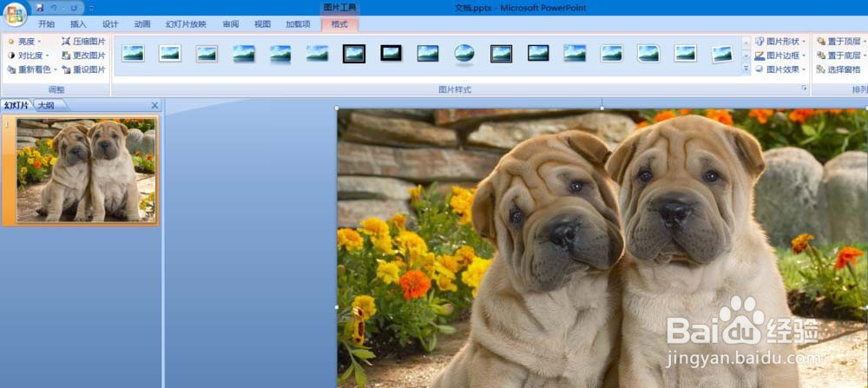This screenshot has height=388, width=868.
Task: Open Customize Quick Access Toolbar dropdown
Action: click(91, 8)
